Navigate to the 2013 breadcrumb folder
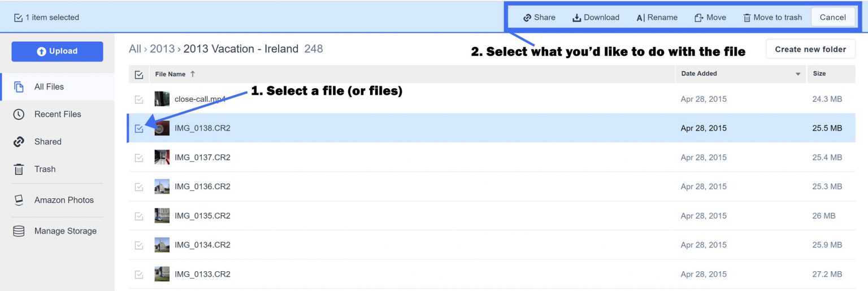The width and height of the screenshot is (868, 291). (x=162, y=49)
